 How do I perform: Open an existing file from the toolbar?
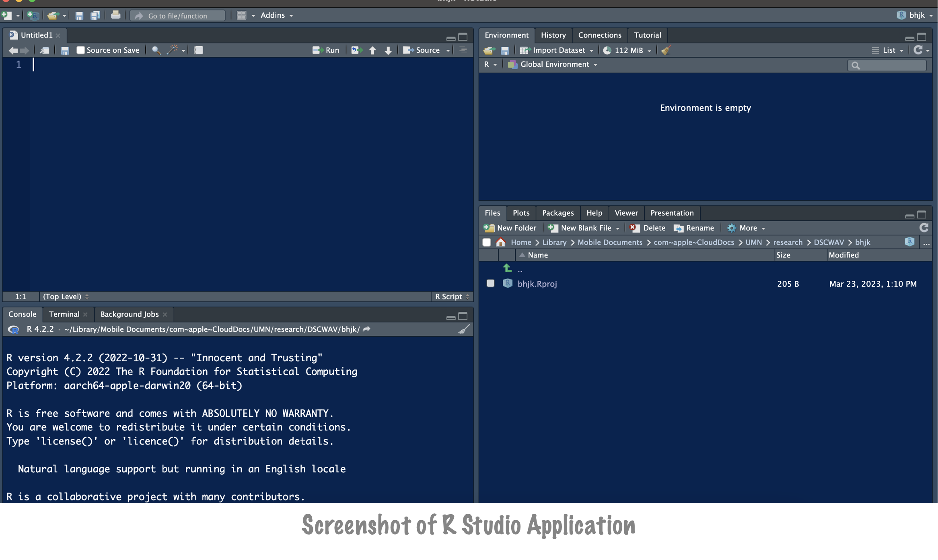(x=53, y=15)
